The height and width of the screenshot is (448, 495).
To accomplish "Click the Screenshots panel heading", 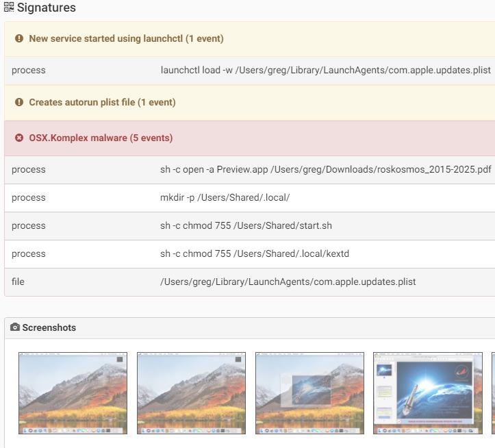I will coord(49,327).
